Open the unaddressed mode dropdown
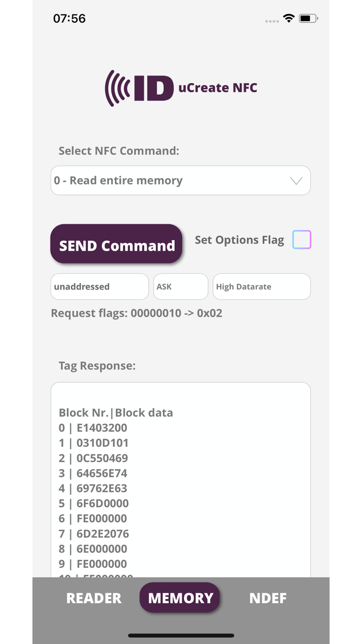The width and height of the screenshot is (362, 644). click(x=99, y=286)
